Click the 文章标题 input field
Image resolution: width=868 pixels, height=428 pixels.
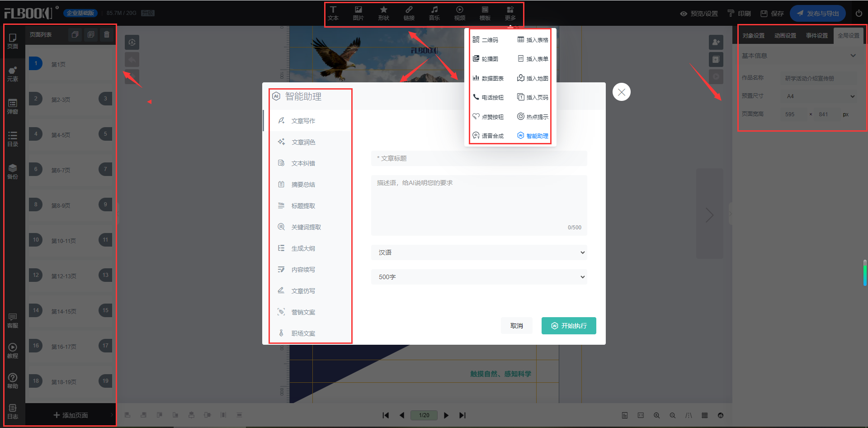click(479, 158)
